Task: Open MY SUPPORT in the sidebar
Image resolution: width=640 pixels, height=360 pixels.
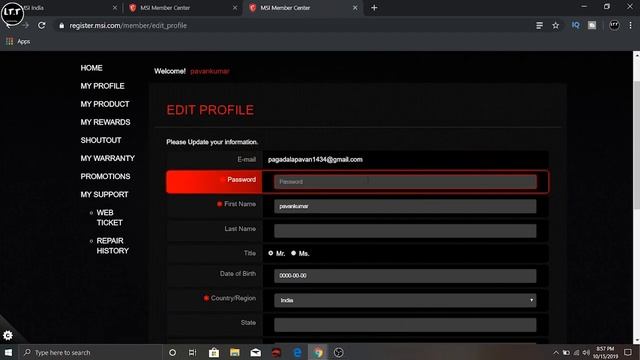Action: pos(104,195)
